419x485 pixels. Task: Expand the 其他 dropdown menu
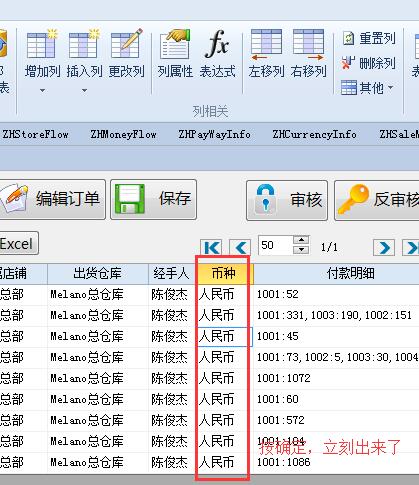point(367,88)
